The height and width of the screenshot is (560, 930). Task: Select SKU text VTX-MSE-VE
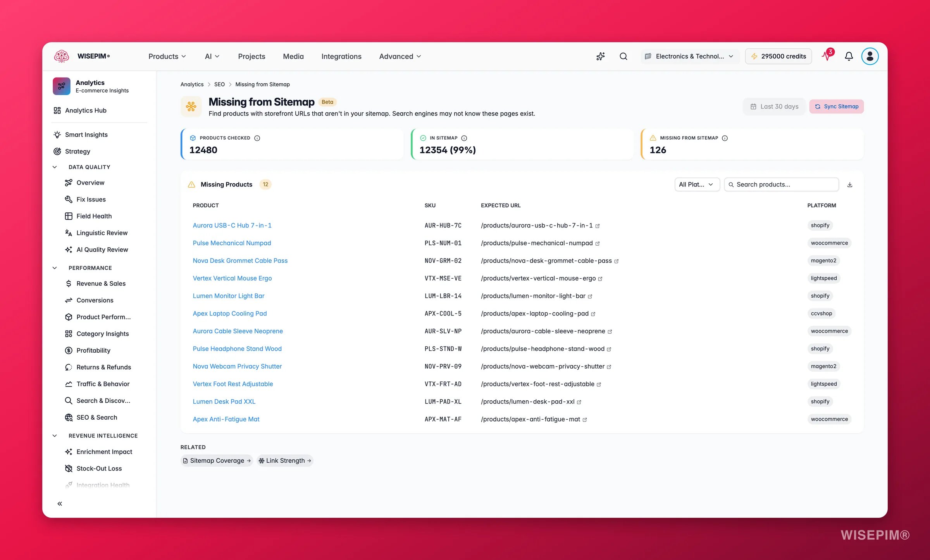443,278
